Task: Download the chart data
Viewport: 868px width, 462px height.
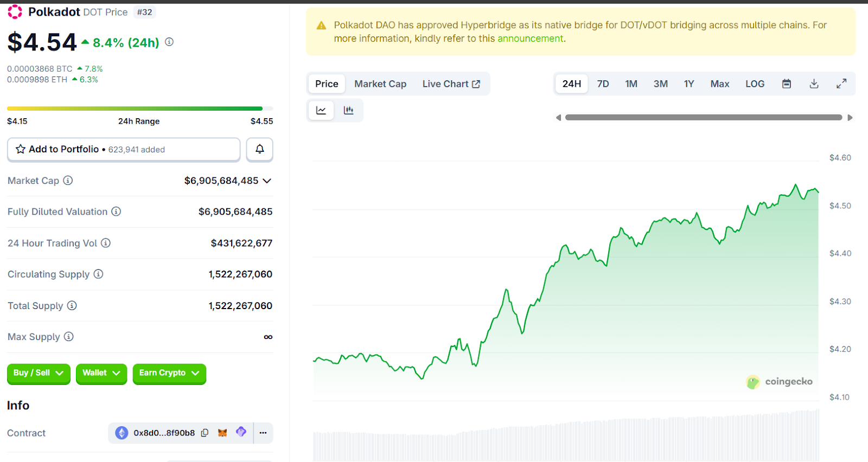Action: tap(814, 84)
